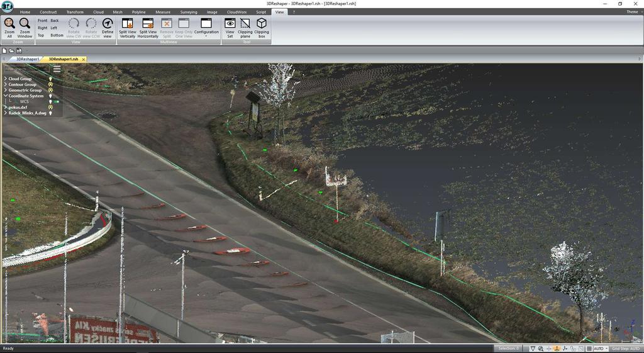
Task: Click the coordinate axes icon in status bar
Action: [x=565, y=349]
